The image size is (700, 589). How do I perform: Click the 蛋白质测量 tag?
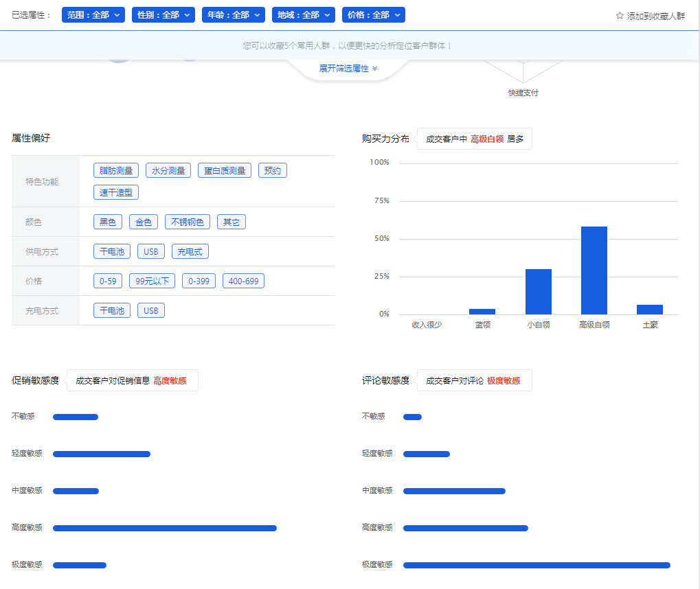pyautogui.click(x=225, y=171)
